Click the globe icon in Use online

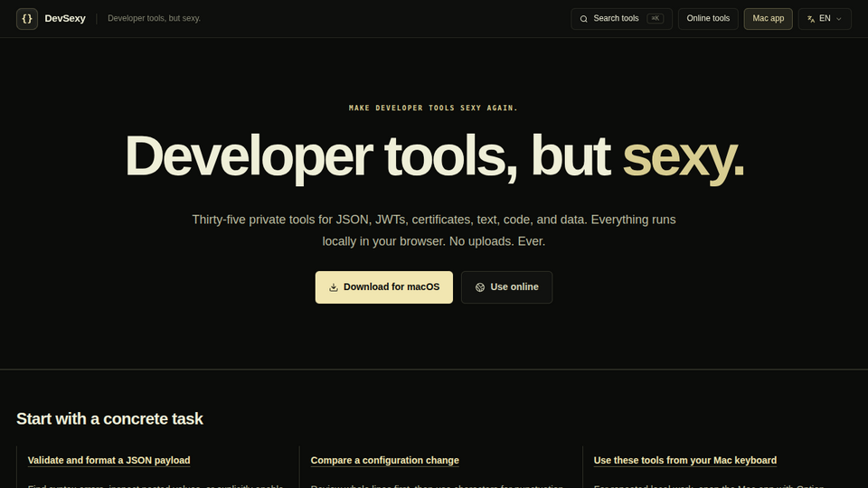point(480,287)
